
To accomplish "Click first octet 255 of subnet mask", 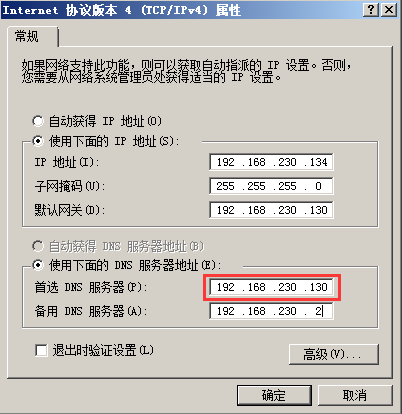I will click(x=225, y=186).
